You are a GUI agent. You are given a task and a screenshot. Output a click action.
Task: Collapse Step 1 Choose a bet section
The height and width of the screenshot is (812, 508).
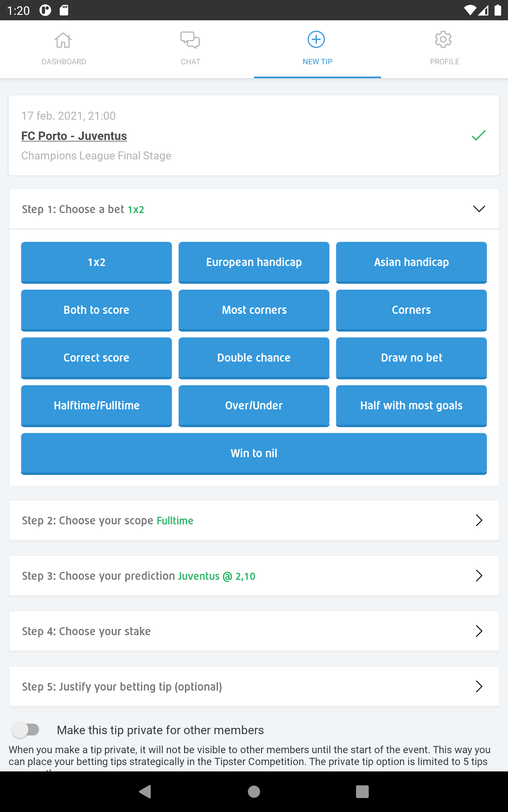click(479, 209)
